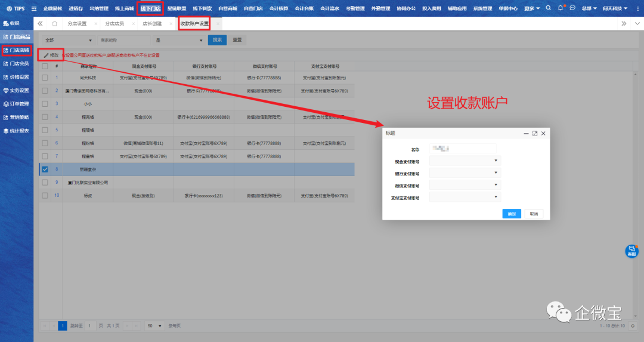Check the checkbox for row 1 问天科技

point(45,78)
